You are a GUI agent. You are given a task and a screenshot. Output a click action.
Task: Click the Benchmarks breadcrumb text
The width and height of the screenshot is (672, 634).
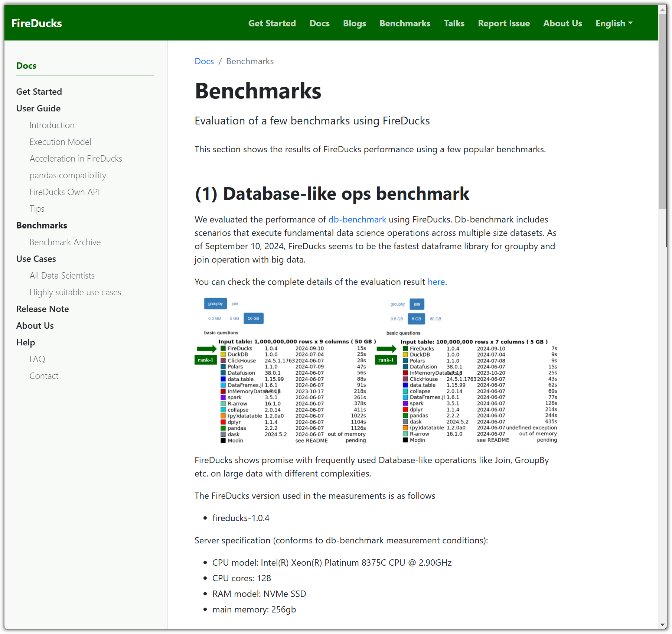pyautogui.click(x=250, y=61)
